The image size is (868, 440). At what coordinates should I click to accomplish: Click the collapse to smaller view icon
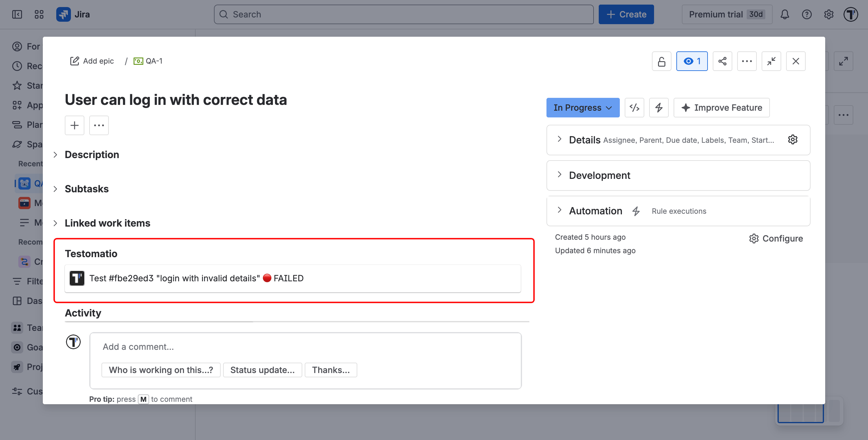771,61
